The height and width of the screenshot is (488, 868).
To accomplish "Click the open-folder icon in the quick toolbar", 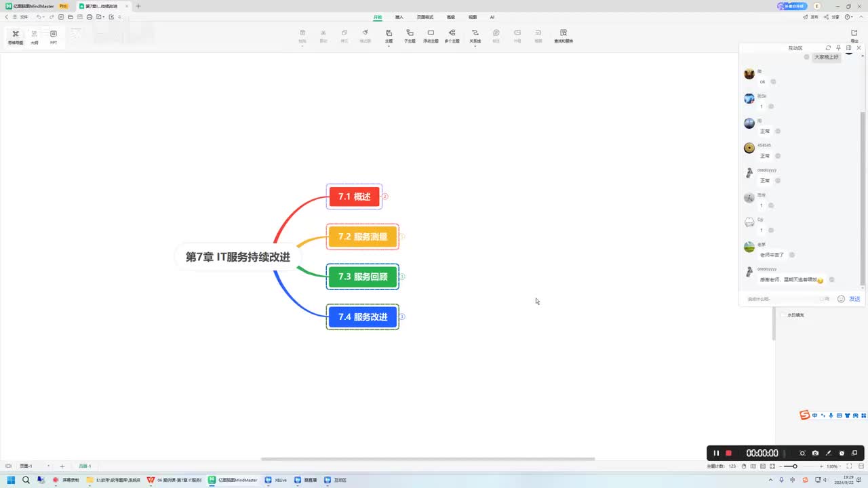I will 71,17.
